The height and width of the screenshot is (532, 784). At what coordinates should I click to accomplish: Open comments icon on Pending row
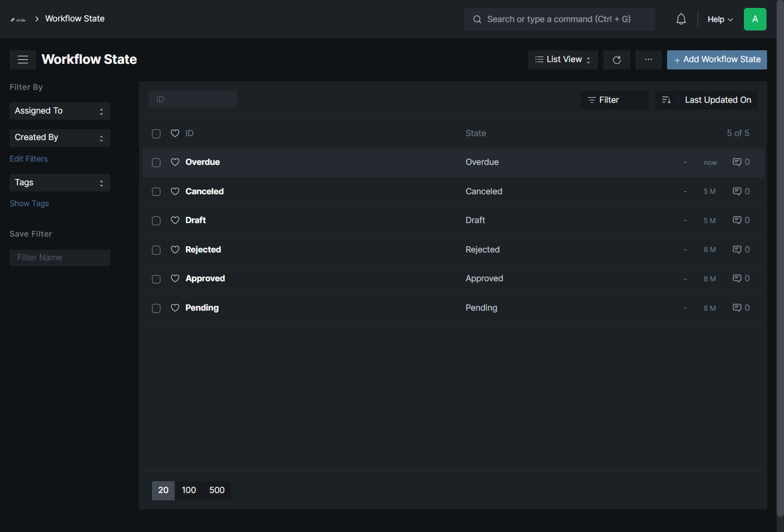coord(737,308)
